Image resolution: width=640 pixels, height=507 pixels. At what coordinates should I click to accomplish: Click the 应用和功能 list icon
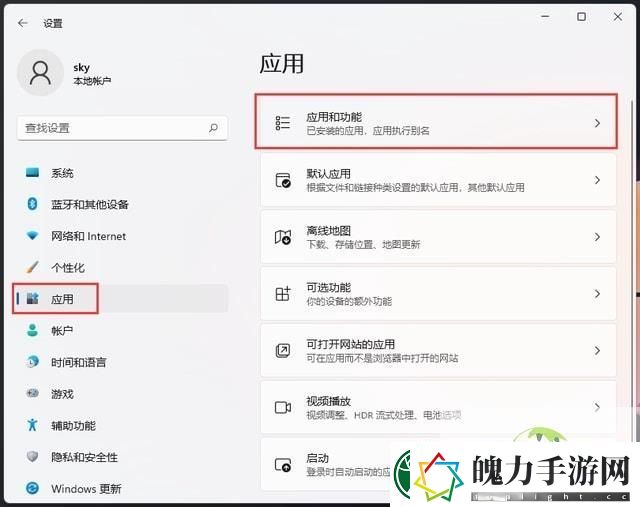(282, 123)
